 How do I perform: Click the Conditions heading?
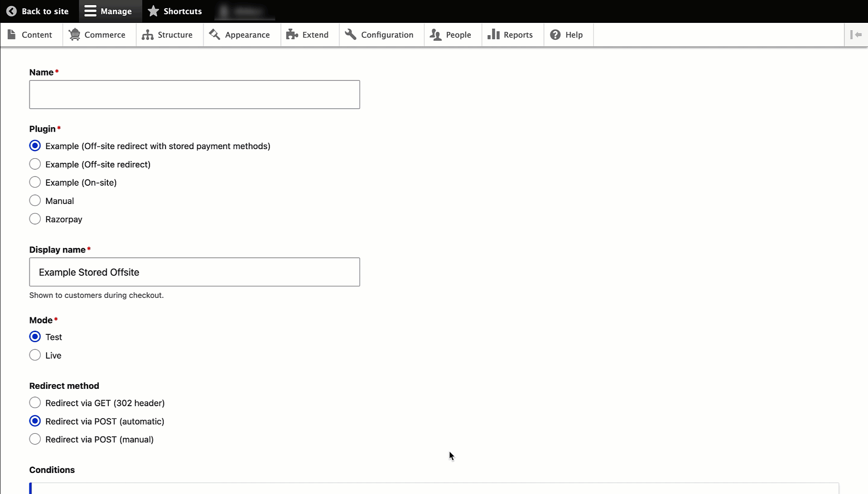point(52,470)
